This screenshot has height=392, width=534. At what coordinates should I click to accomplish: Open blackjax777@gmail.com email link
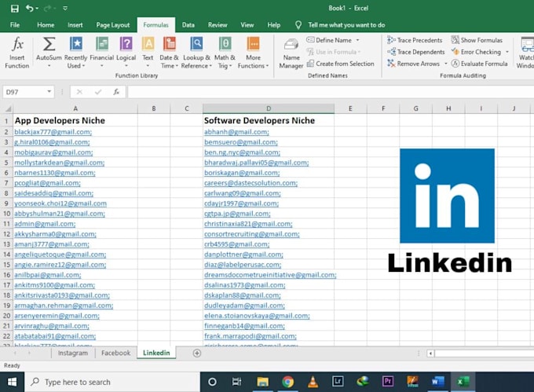tap(53, 132)
